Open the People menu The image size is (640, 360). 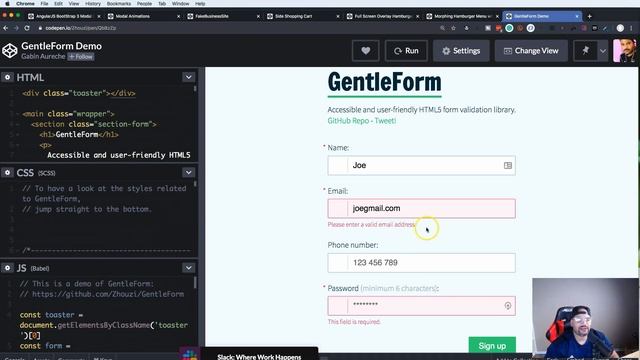click(x=144, y=4)
